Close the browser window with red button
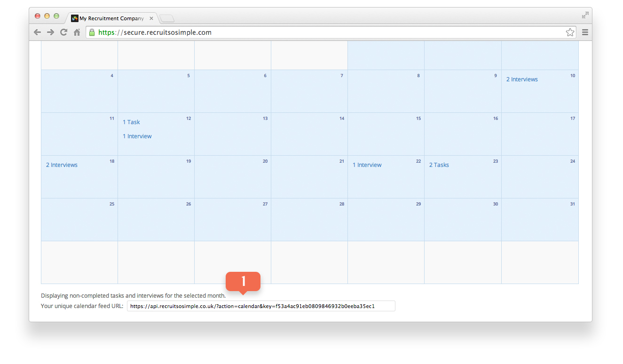 pos(38,16)
